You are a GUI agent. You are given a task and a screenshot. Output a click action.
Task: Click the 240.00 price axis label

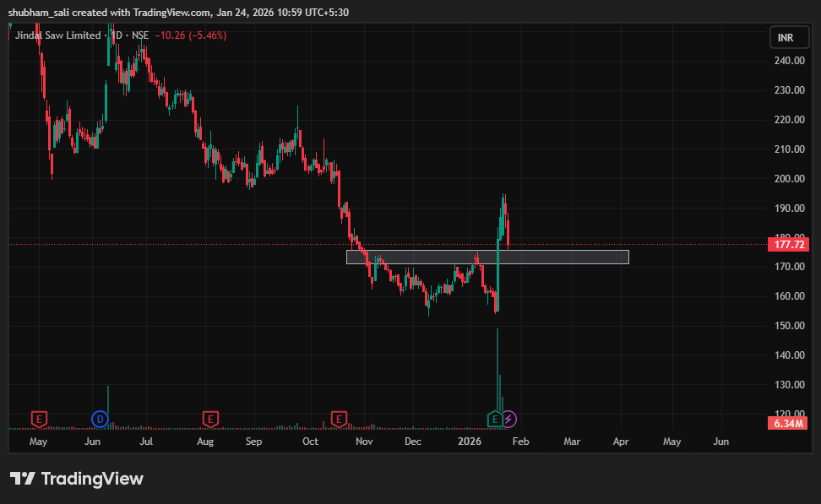click(x=789, y=61)
